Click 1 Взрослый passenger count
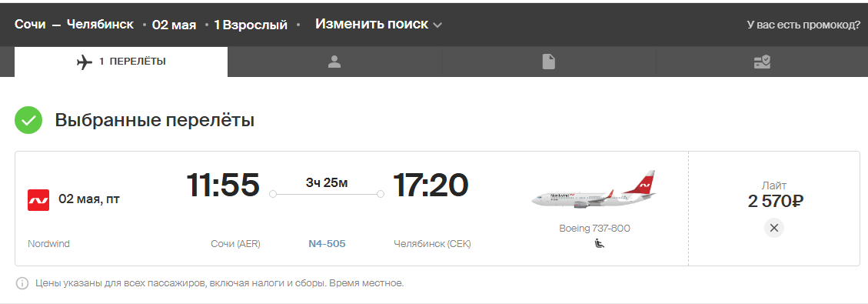 [251, 25]
